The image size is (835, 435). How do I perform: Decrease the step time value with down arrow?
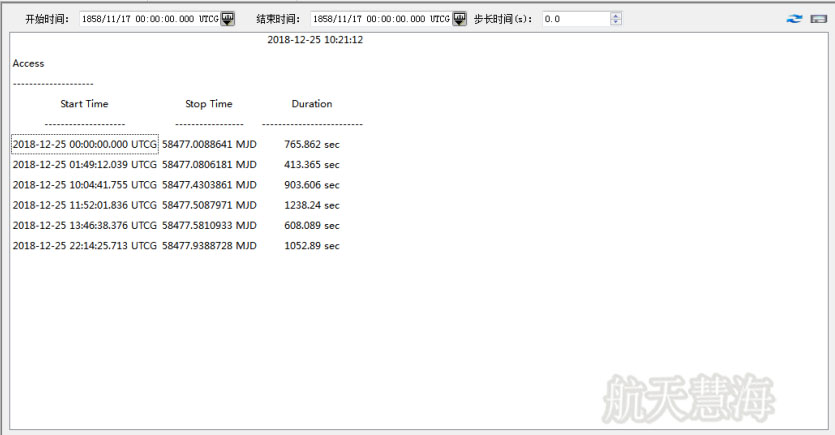point(616,22)
